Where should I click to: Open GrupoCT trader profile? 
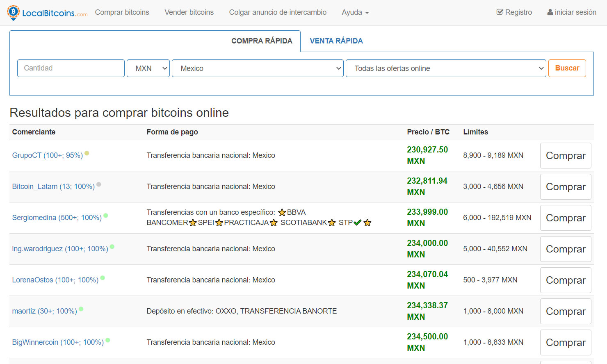point(48,155)
